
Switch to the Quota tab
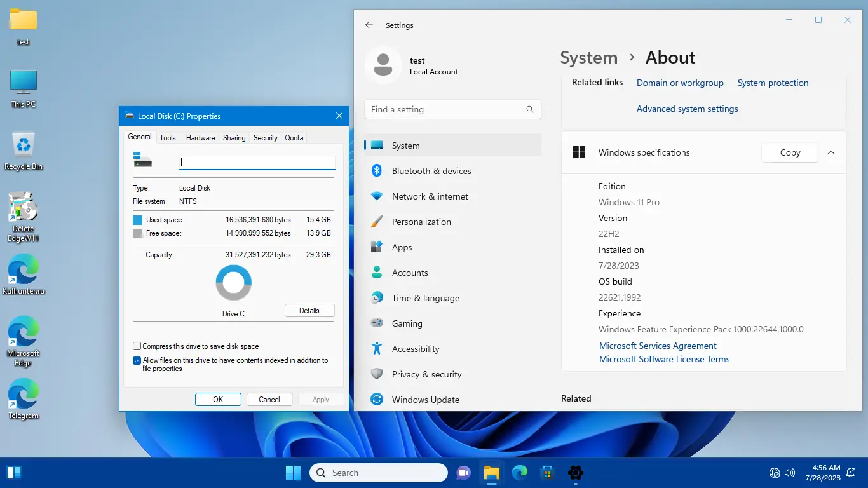pyautogui.click(x=294, y=138)
